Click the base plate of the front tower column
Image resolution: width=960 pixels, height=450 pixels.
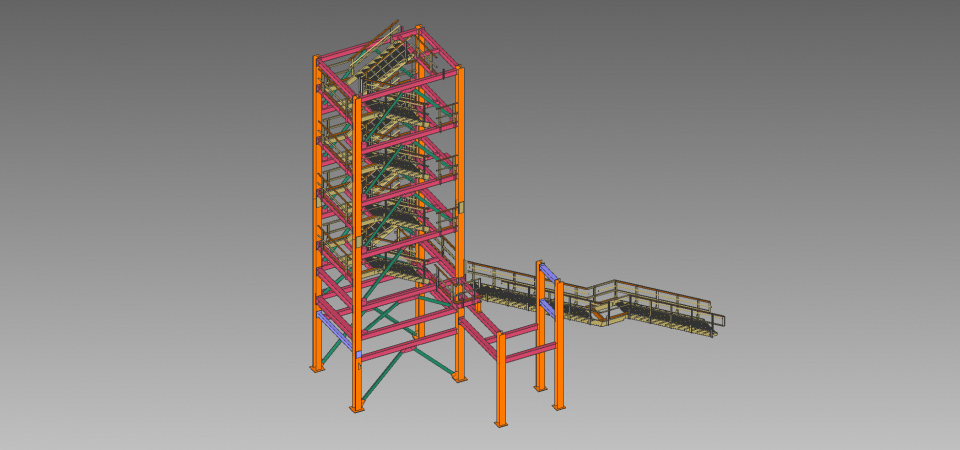pos(356,409)
